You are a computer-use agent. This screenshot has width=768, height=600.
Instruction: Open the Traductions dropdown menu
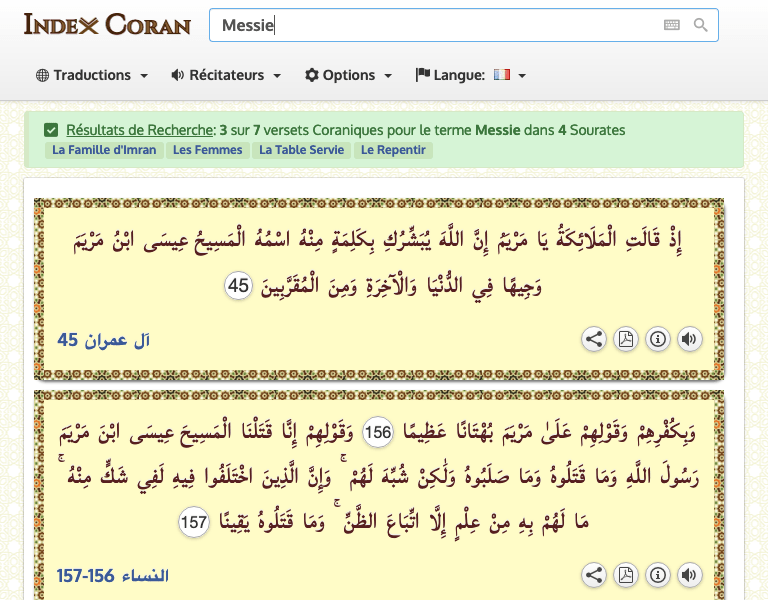92,75
